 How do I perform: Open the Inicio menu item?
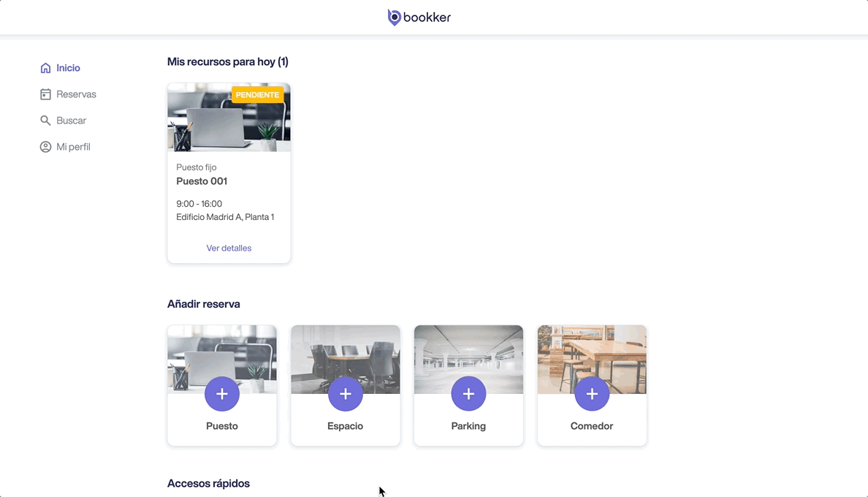coord(69,68)
